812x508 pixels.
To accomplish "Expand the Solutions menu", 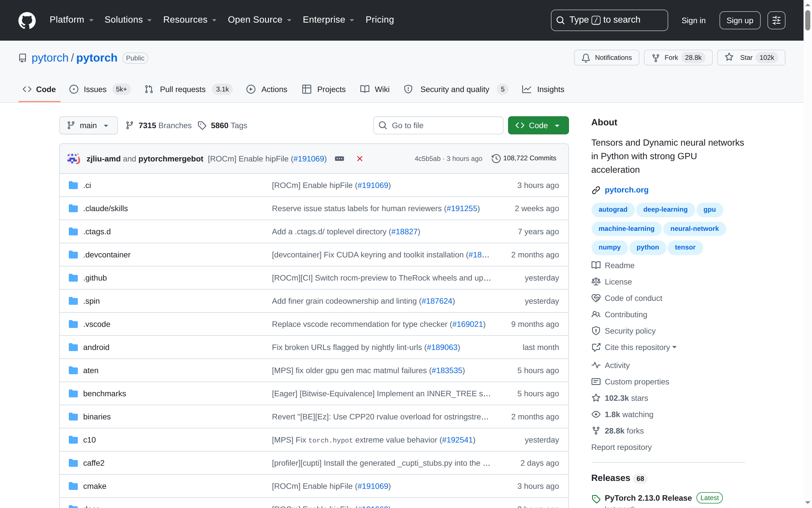I will click(128, 20).
